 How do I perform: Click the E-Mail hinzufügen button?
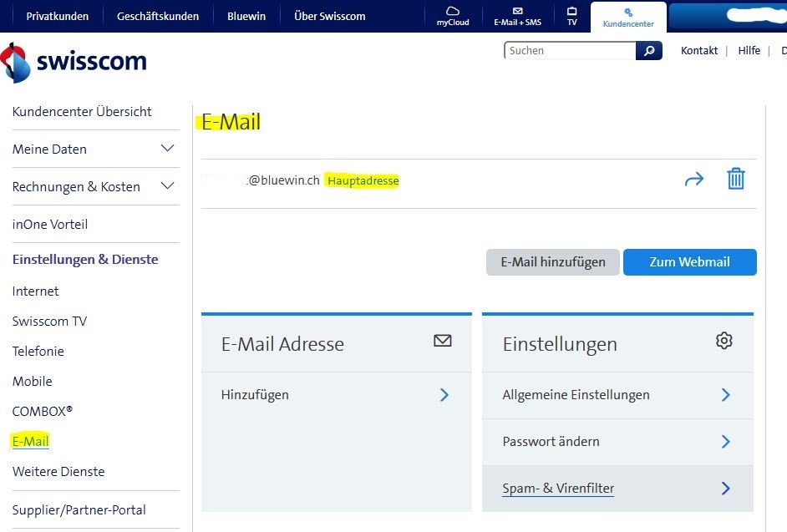[x=552, y=261]
